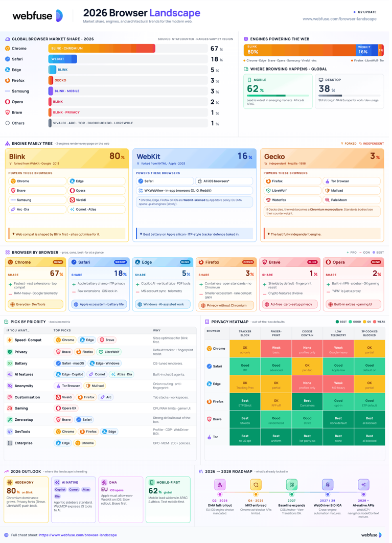Viewport: 392px width, 543px height.
Task: Click the 'Q2 · 2026' roadmap timeline dot
Action: click(220, 494)
